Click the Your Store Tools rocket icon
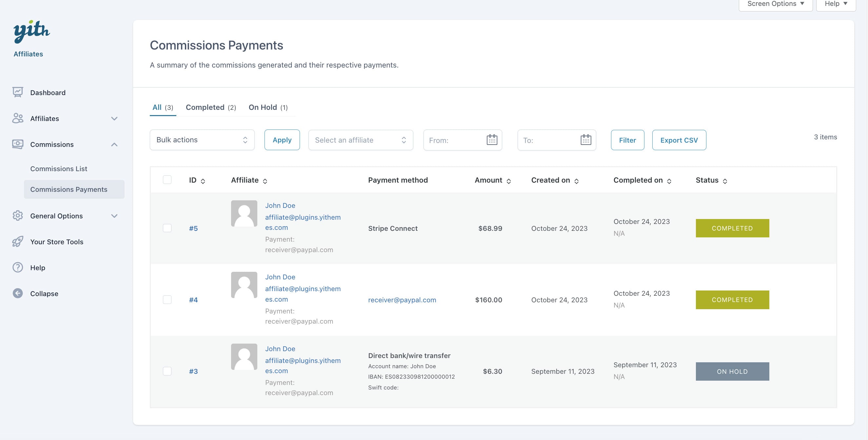The image size is (868, 440). [17, 242]
